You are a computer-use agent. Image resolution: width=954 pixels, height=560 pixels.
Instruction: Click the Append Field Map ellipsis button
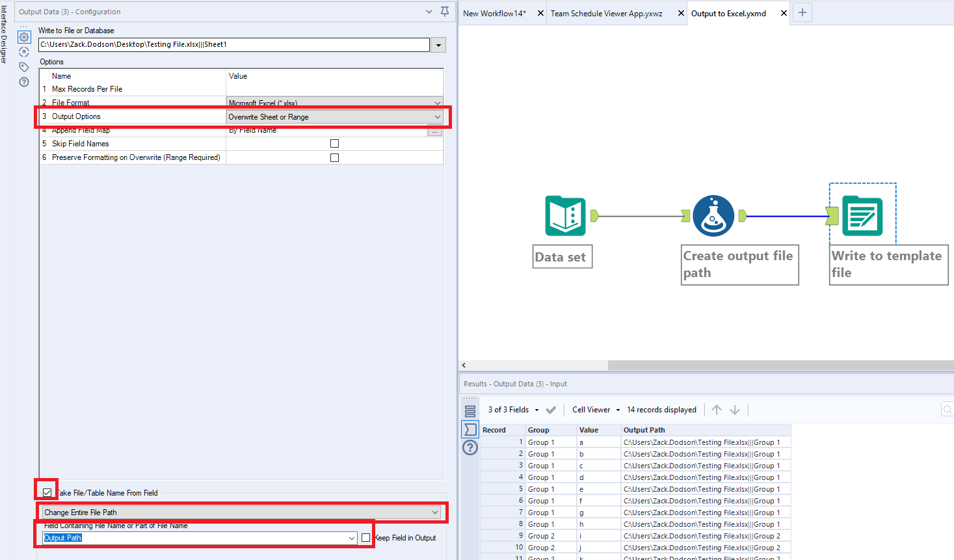434,130
